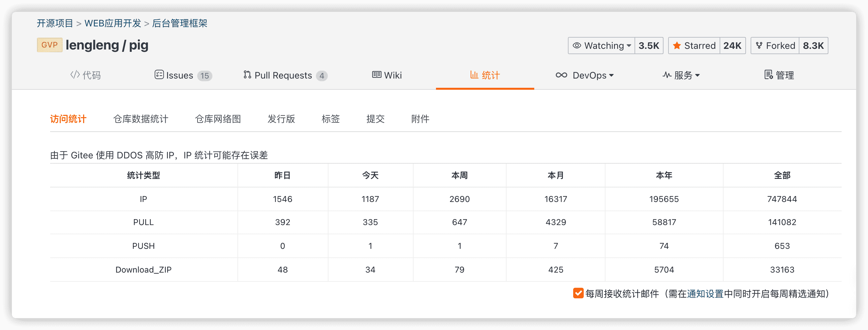Screen dimensions: 868x330
Task: Switch to 仓库数据统计 sub-tab
Action: pyautogui.click(x=141, y=119)
